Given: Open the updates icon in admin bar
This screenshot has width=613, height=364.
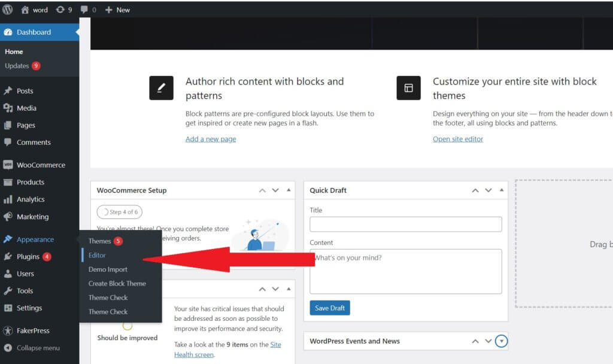Looking at the screenshot, I should (x=60, y=10).
